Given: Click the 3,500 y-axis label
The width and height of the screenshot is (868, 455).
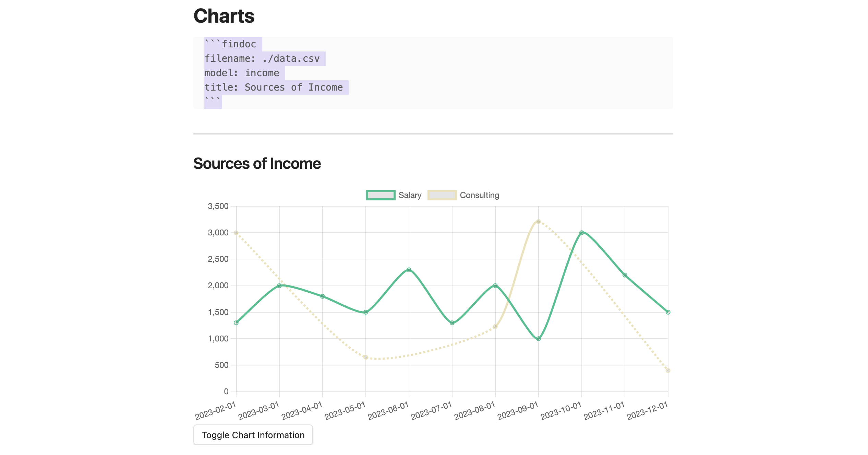Looking at the screenshot, I should (x=218, y=206).
